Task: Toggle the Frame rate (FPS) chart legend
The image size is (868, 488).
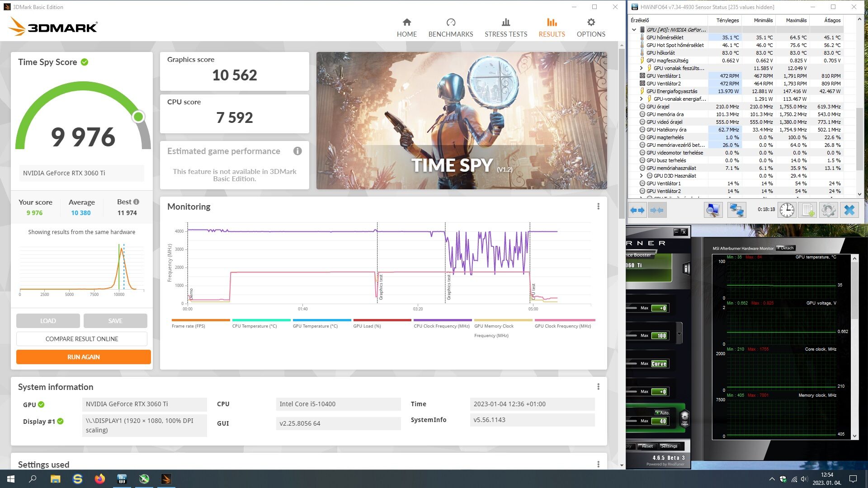Action: click(x=201, y=324)
